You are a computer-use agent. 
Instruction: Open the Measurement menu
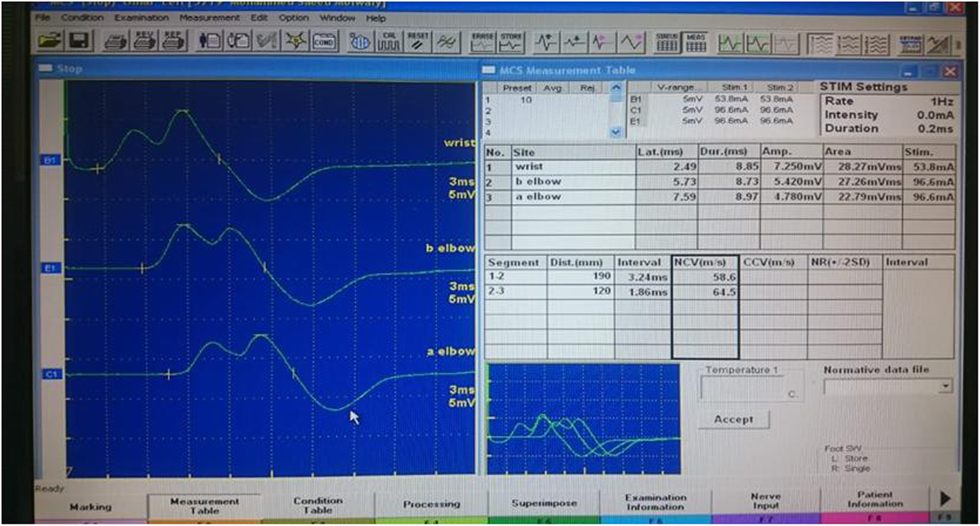tap(209, 18)
